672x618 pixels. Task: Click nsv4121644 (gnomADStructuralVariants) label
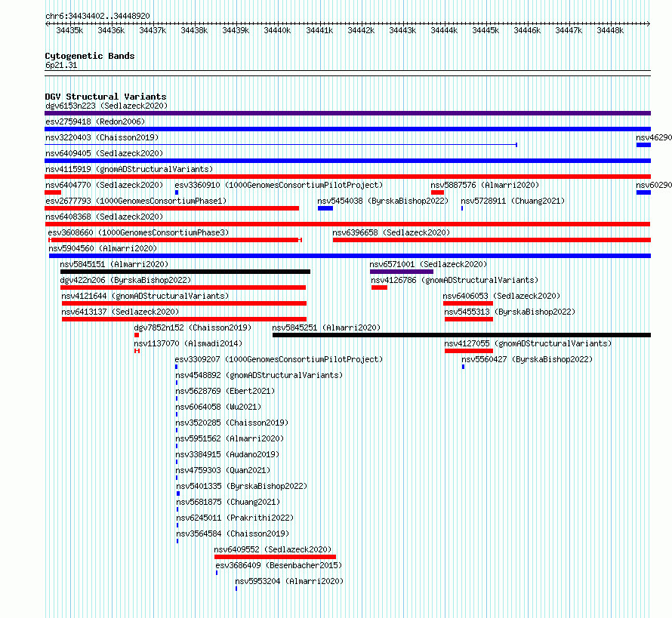click(145, 296)
